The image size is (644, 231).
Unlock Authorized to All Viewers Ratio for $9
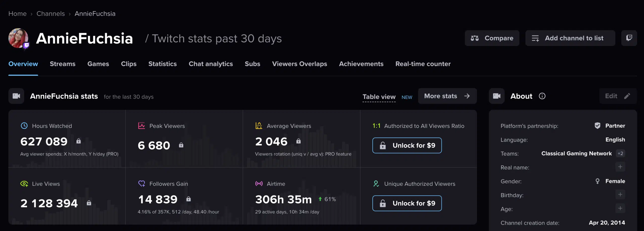point(407,145)
